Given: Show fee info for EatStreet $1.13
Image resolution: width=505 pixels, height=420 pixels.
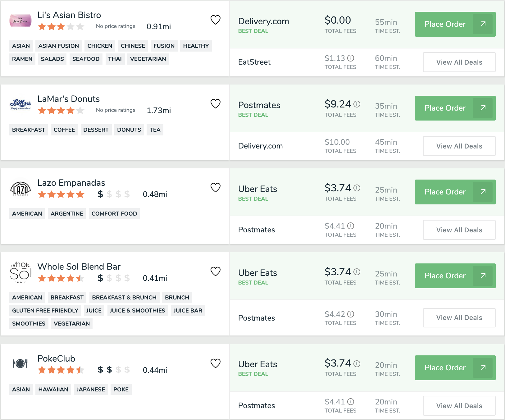Looking at the screenshot, I should point(351,58).
